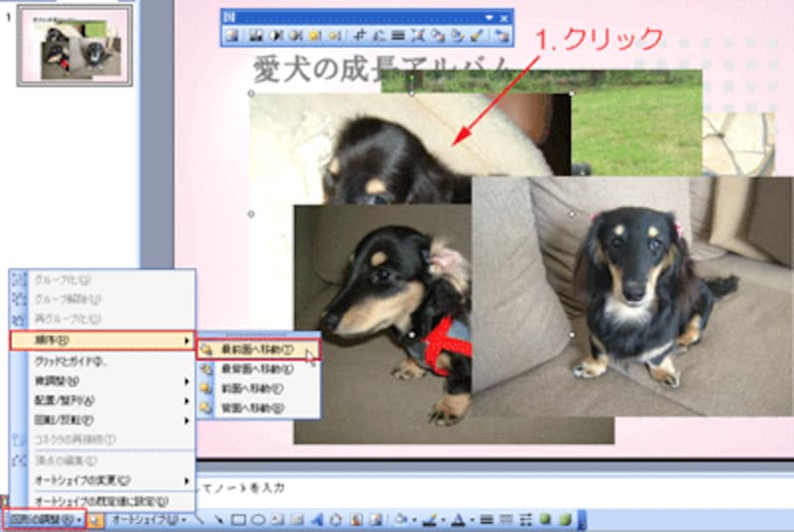Open the 図 toolbar options arrow
Screen dimensions: 794x532
pyautogui.click(x=489, y=18)
